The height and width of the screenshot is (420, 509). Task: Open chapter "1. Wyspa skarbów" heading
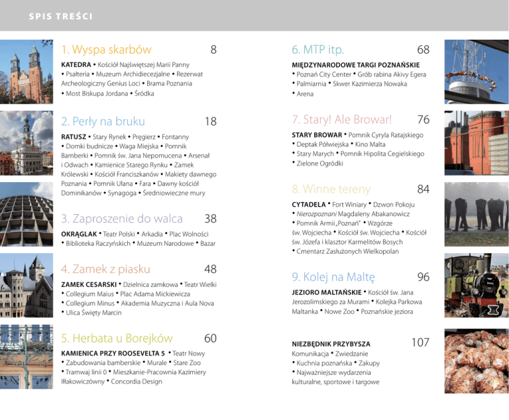[106, 50]
